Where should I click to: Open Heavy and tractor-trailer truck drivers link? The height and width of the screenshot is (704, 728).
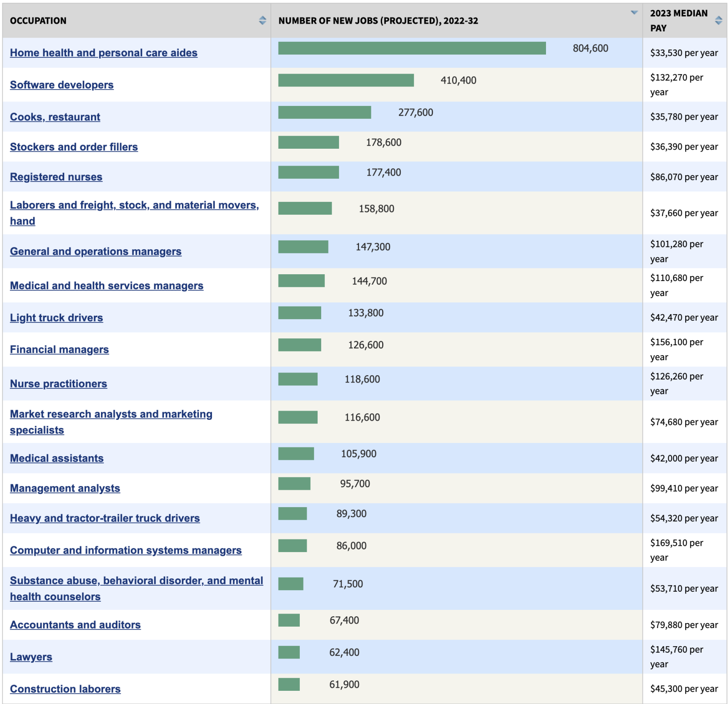[x=105, y=518]
